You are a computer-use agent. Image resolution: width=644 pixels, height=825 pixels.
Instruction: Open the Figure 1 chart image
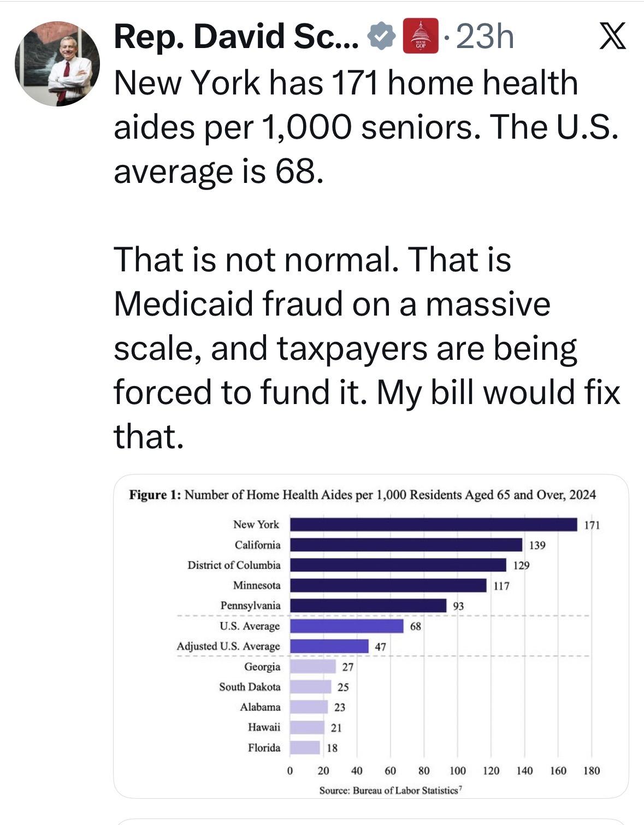371,636
